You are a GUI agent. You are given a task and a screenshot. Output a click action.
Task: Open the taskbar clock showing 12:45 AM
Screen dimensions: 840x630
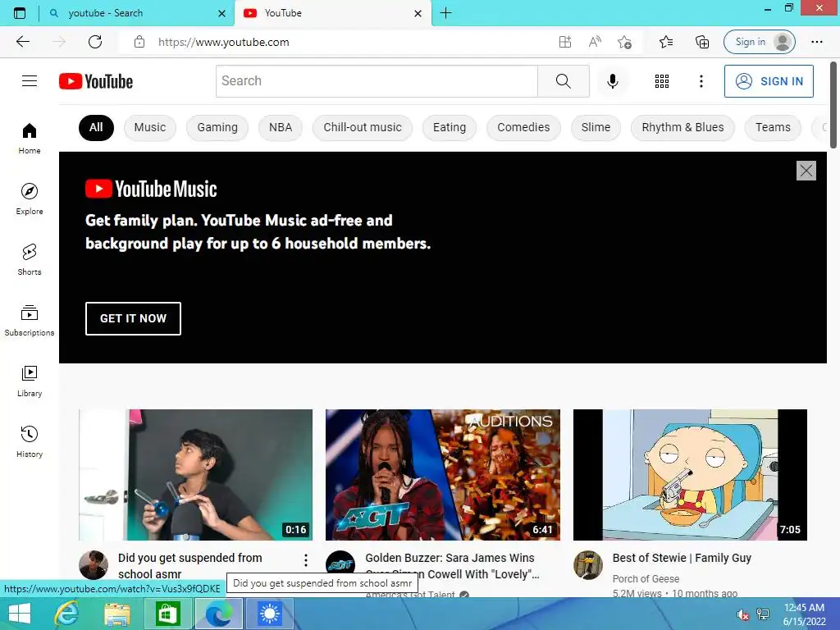pos(804,614)
